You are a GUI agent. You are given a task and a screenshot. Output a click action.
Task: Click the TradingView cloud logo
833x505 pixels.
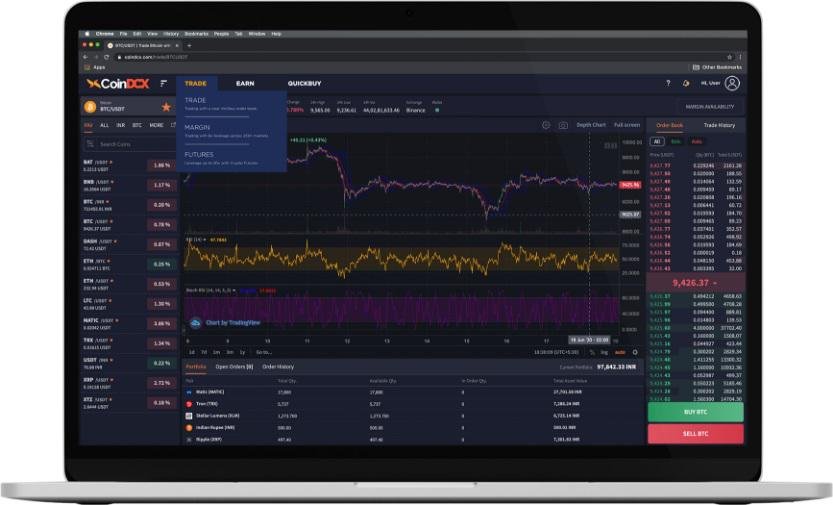click(196, 323)
